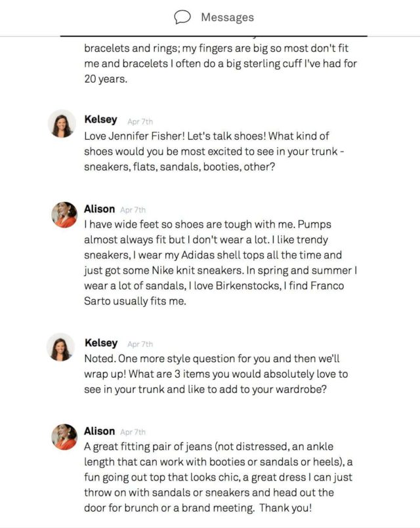This screenshot has height=528, width=420.
Task: Click the black underline beneath the Messages header
Action: (x=214, y=35)
